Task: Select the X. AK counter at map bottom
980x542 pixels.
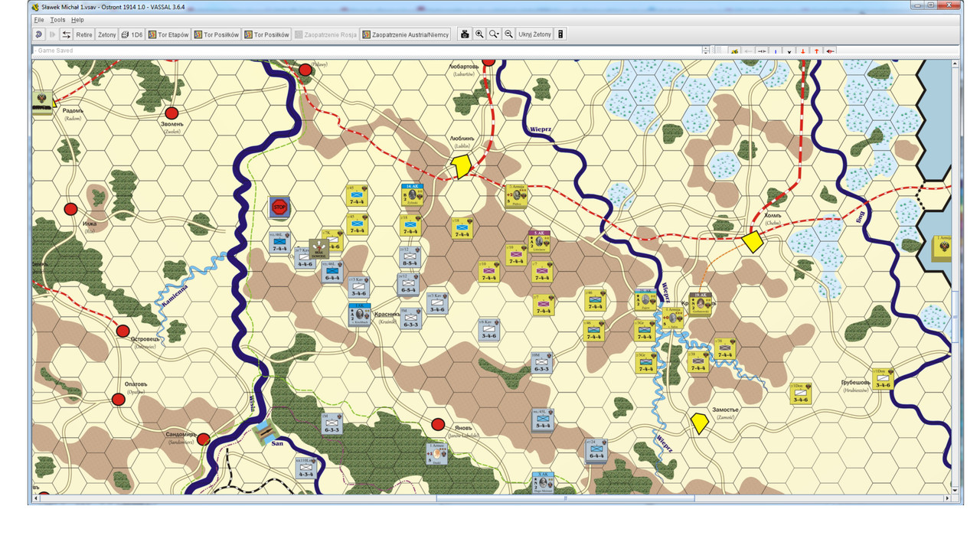Action: [x=543, y=482]
